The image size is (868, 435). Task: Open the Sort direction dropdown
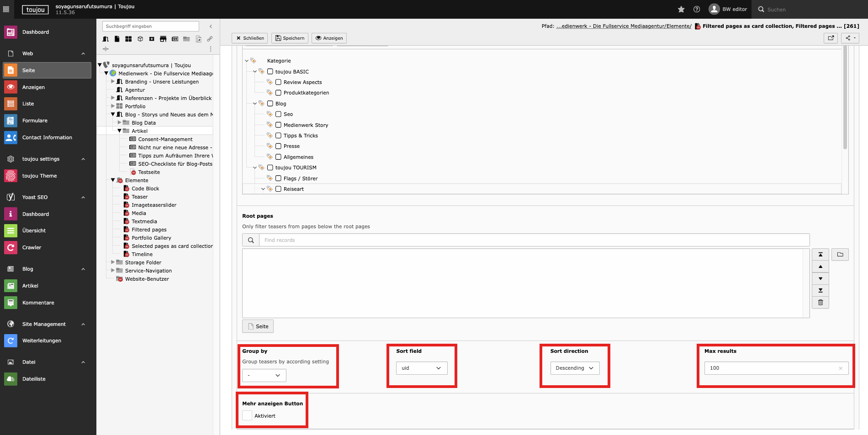pos(575,368)
